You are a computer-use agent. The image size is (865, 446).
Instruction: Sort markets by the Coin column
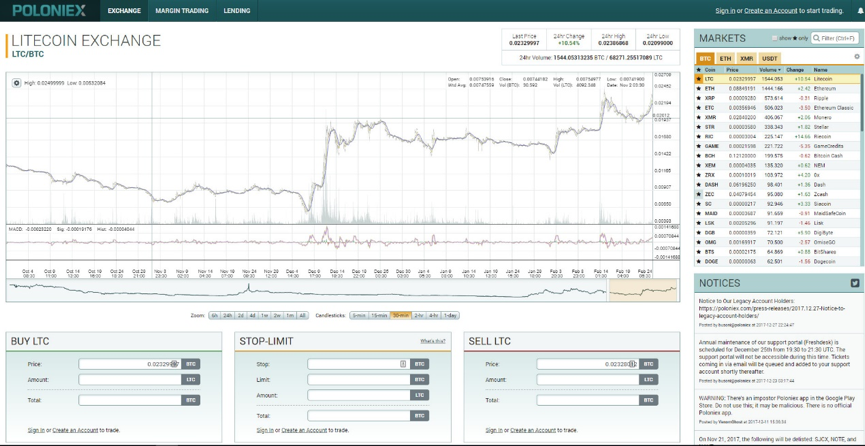710,70
